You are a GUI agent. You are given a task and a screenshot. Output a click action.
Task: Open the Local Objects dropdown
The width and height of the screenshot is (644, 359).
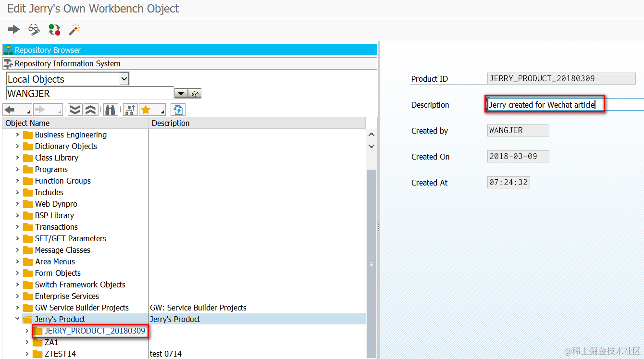click(124, 79)
